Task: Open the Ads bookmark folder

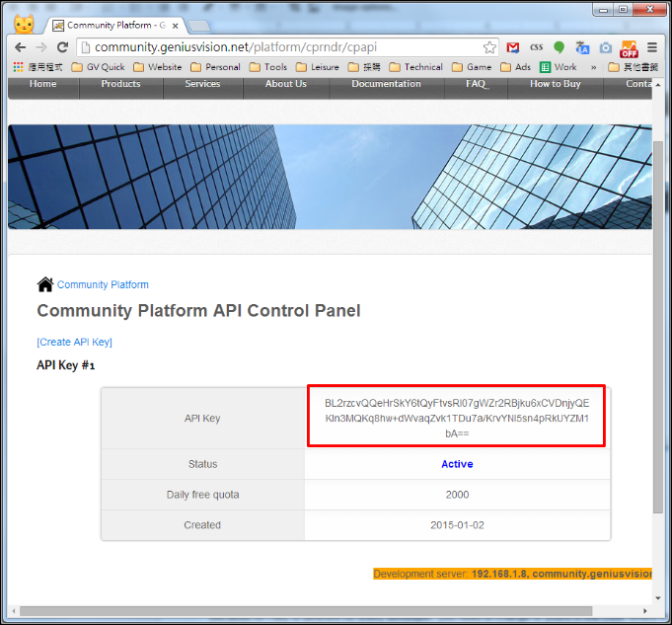Action: 515,67
